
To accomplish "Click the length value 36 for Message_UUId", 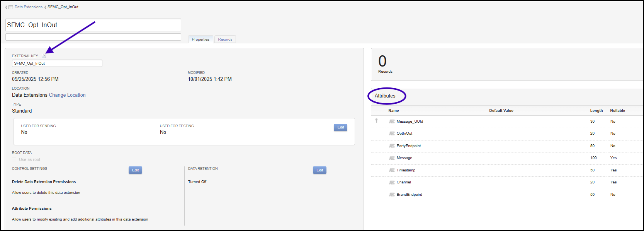I will pyautogui.click(x=592, y=121).
